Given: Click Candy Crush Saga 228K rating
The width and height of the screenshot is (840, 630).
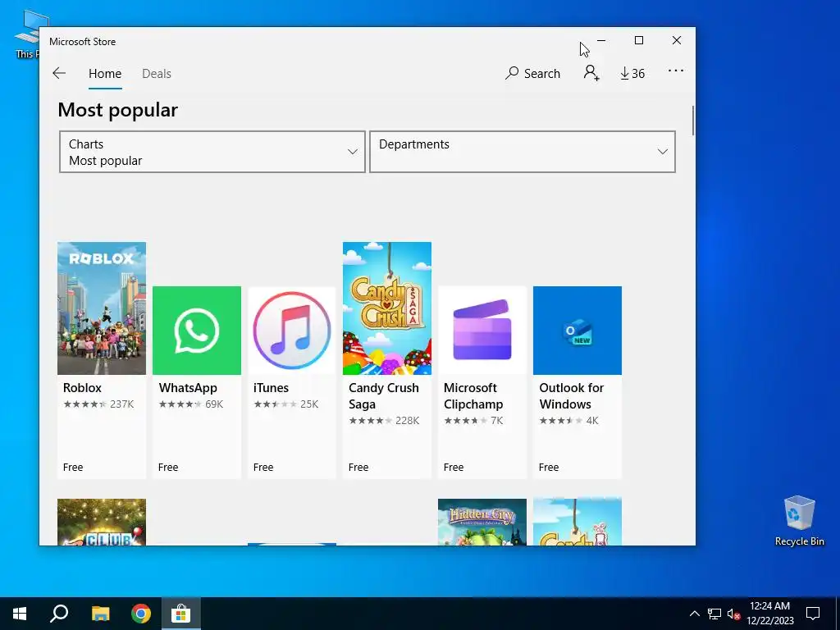Looking at the screenshot, I should pyautogui.click(x=384, y=421).
